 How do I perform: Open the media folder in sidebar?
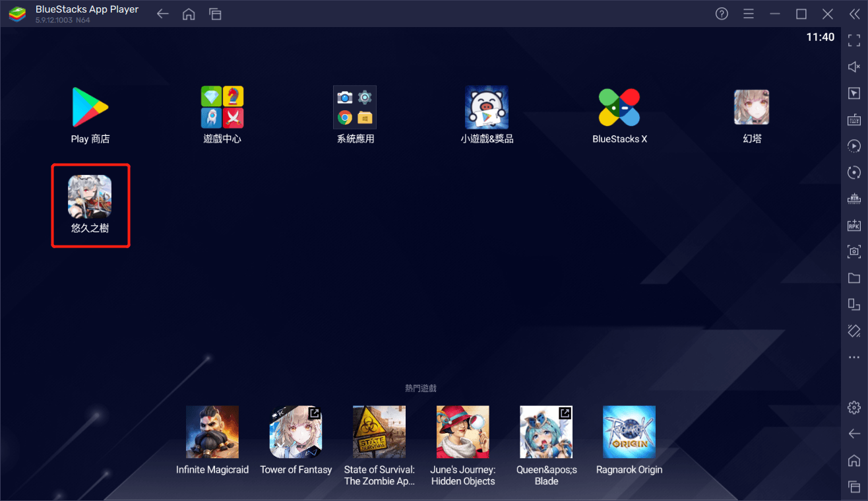[x=854, y=277]
